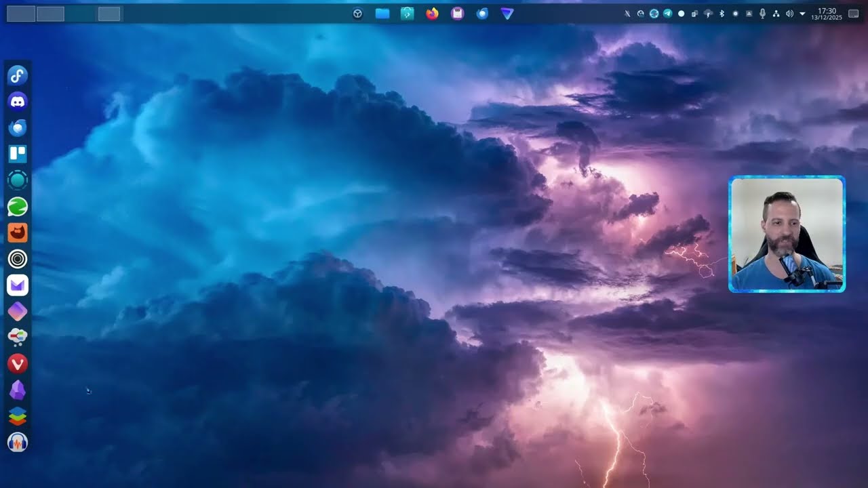Switch to the second virtual desktop in pager
The height and width of the screenshot is (488, 868).
tap(50, 14)
